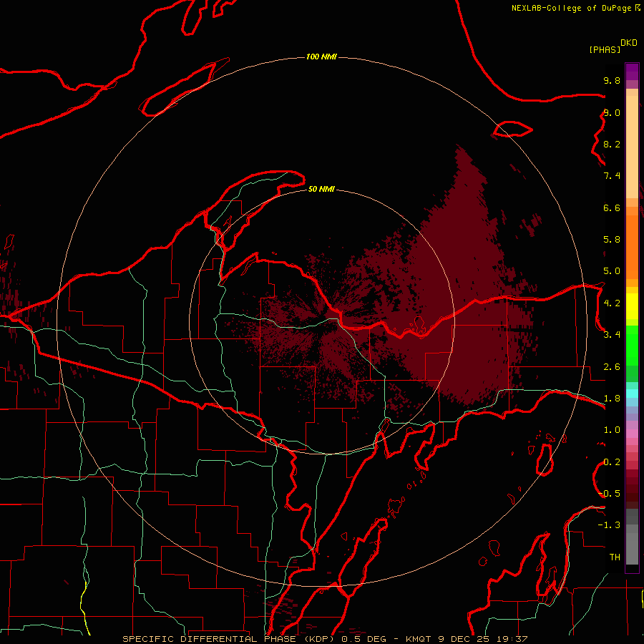The width and height of the screenshot is (644, 644).
Task: Click the 100 NMI range ring label
Action: pyautogui.click(x=321, y=57)
